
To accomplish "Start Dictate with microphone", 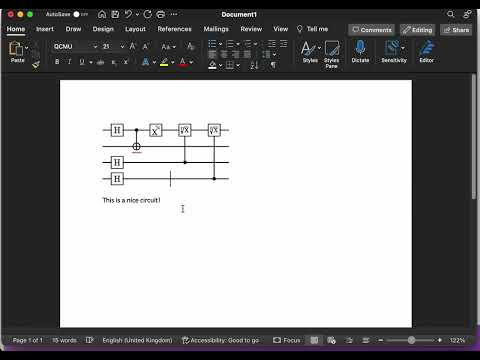I will coord(360,51).
